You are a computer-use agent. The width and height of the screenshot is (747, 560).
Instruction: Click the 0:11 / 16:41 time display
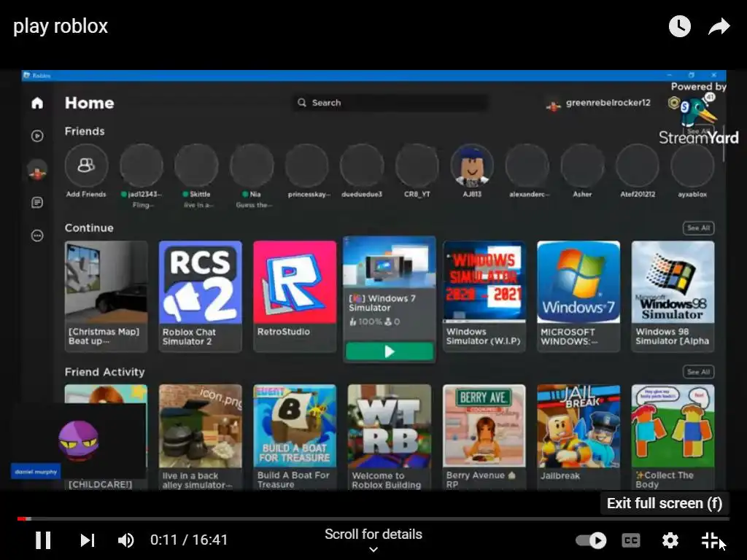[x=189, y=540]
